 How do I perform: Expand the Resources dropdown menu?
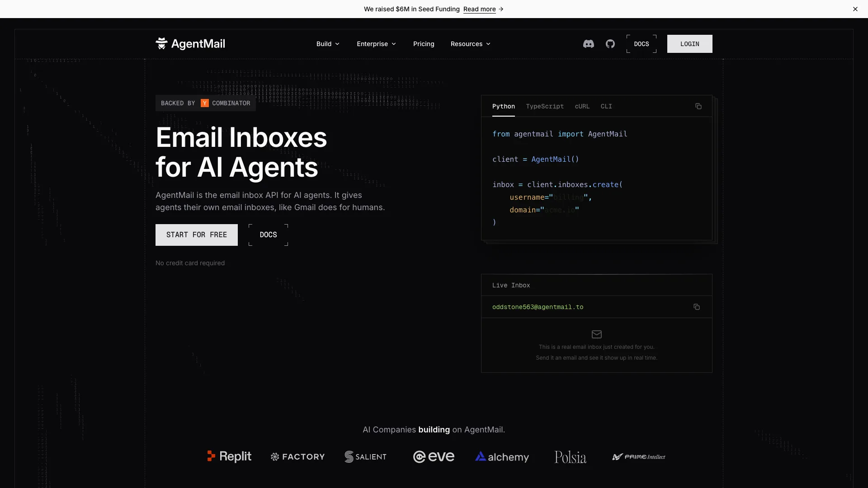(470, 44)
